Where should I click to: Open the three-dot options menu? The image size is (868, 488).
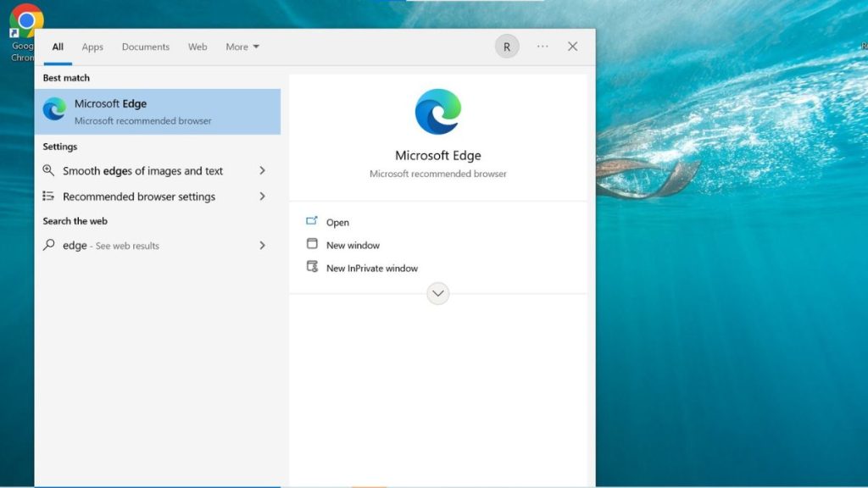click(542, 47)
